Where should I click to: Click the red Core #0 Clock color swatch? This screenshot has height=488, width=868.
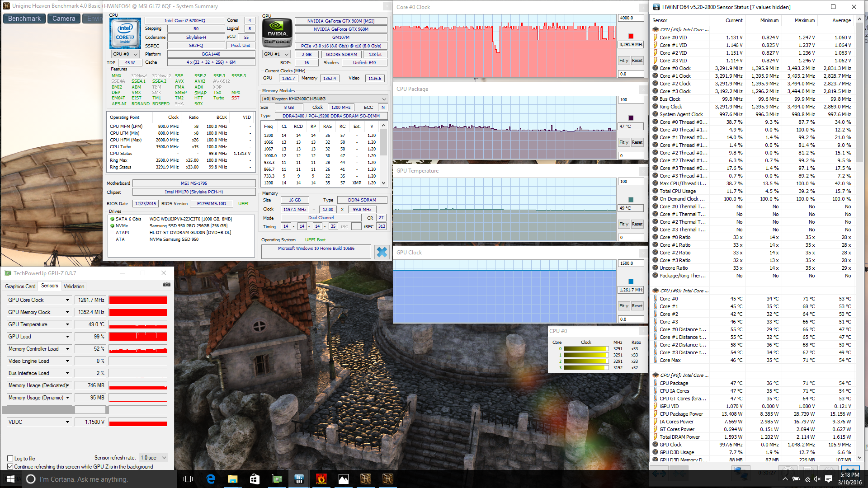click(x=631, y=36)
